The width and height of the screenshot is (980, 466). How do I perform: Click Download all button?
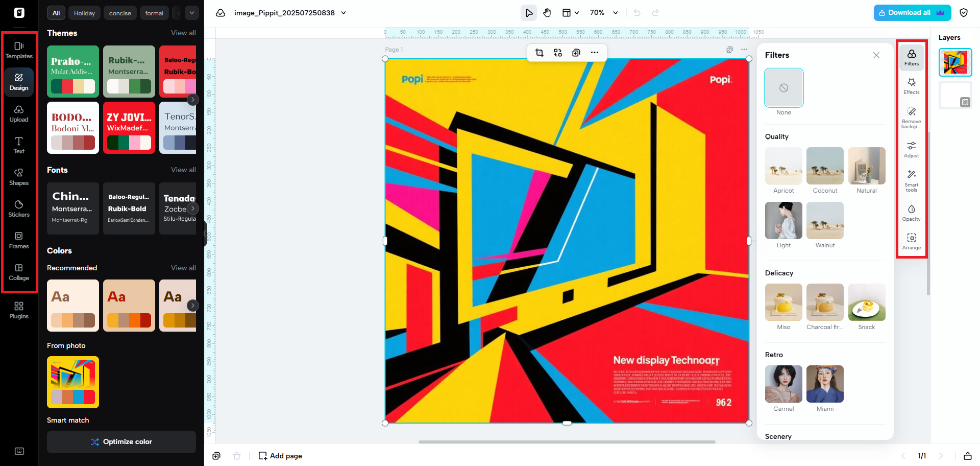[912, 13]
